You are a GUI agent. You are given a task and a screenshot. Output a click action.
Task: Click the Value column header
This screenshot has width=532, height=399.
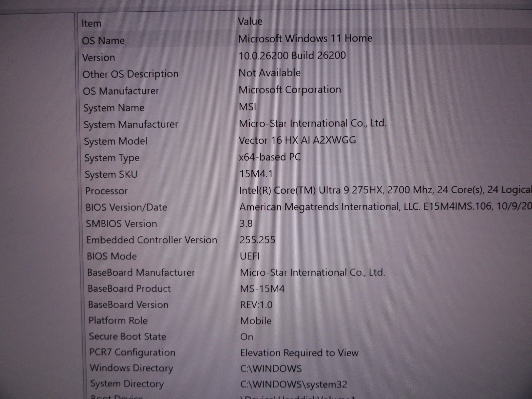[x=250, y=22]
